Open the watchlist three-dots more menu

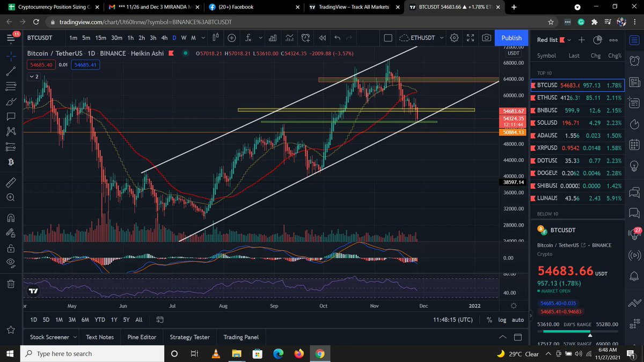[x=613, y=40]
